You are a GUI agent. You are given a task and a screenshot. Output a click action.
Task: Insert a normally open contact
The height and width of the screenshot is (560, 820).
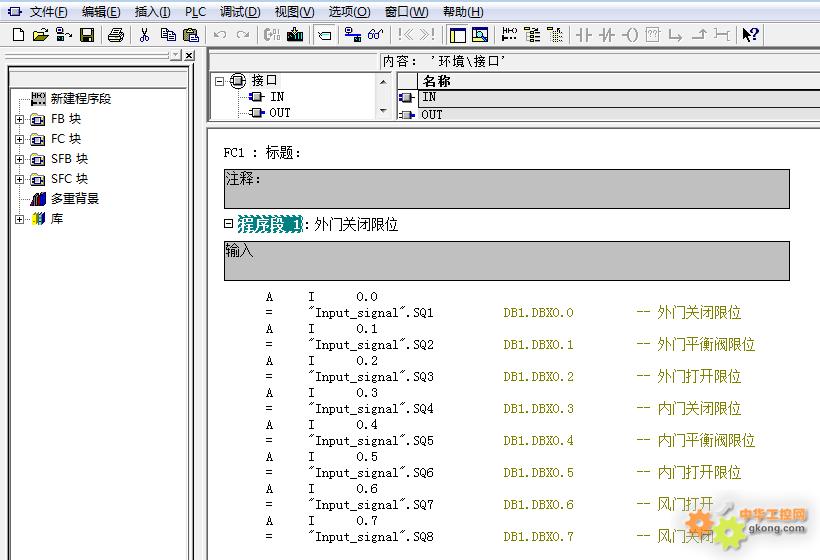tap(584, 35)
